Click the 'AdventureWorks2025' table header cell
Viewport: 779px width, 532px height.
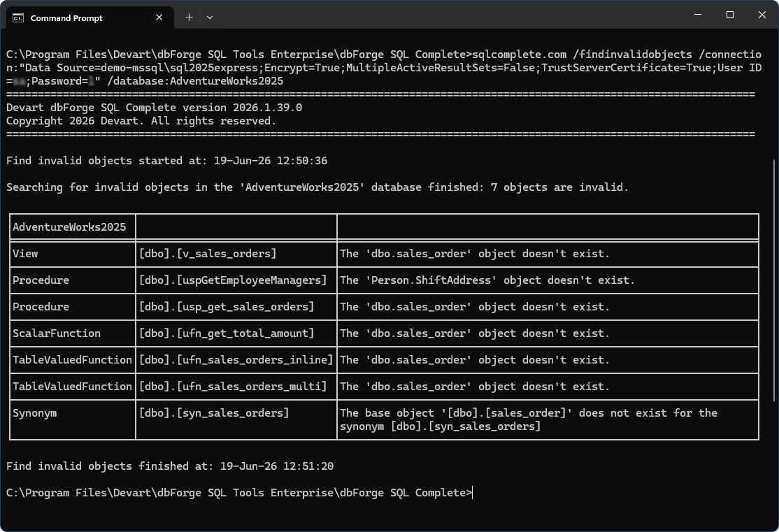click(x=72, y=227)
